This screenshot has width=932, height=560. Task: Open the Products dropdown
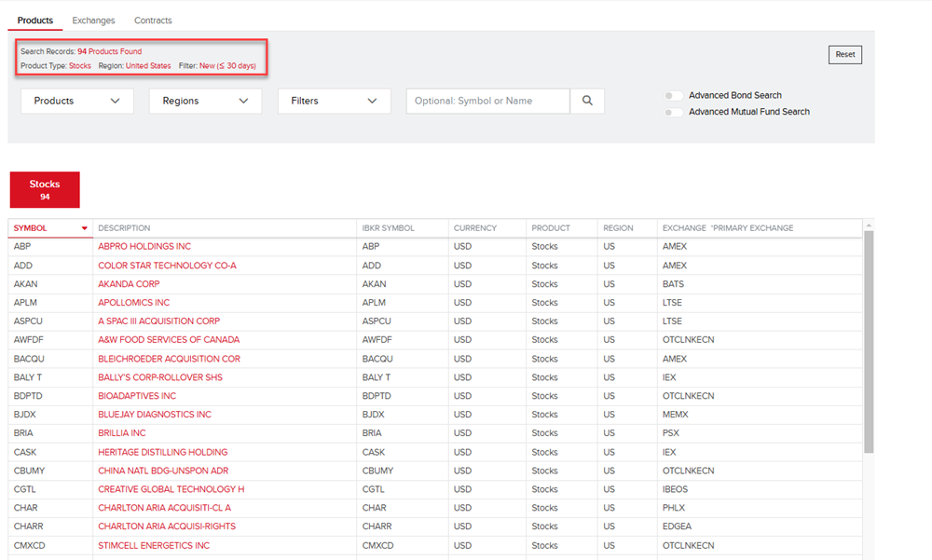point(77,101)
